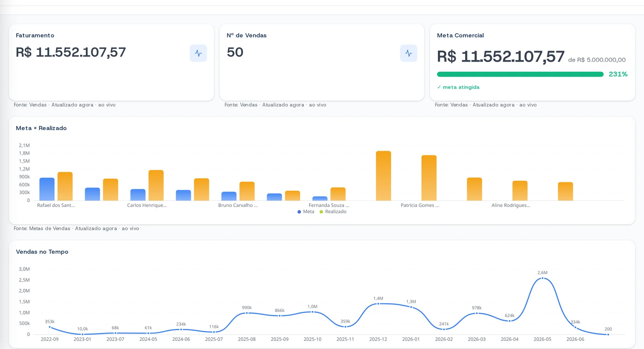Click the 'Meta × Realizado' chart title
Screen dimensions: 644x349
41,128
